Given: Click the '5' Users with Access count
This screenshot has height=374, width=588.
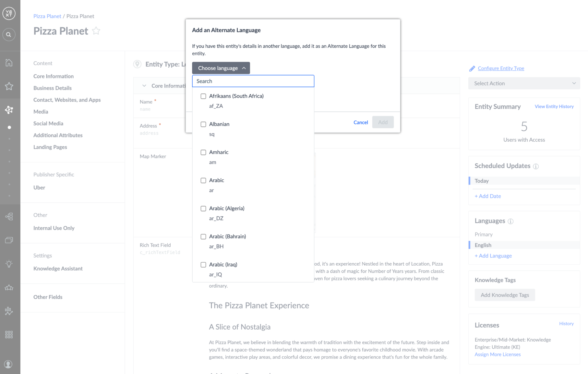Looking at the screenshot, I should click(524, 127).
